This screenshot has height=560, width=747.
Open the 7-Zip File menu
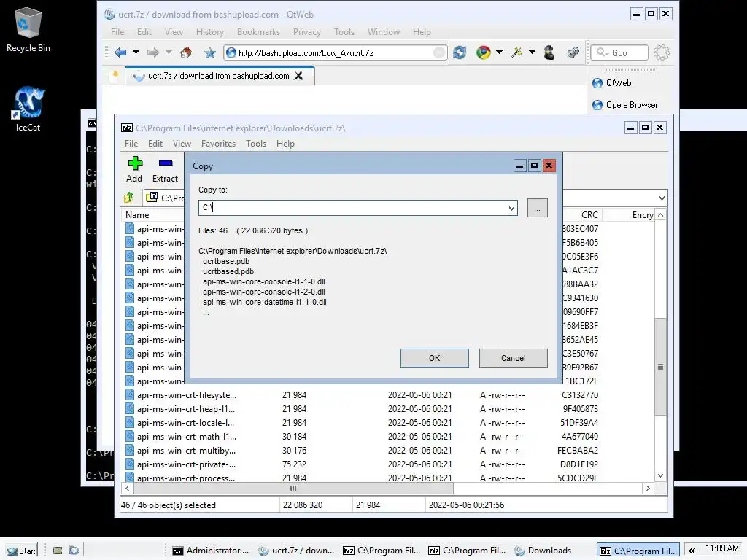[131, 144]
